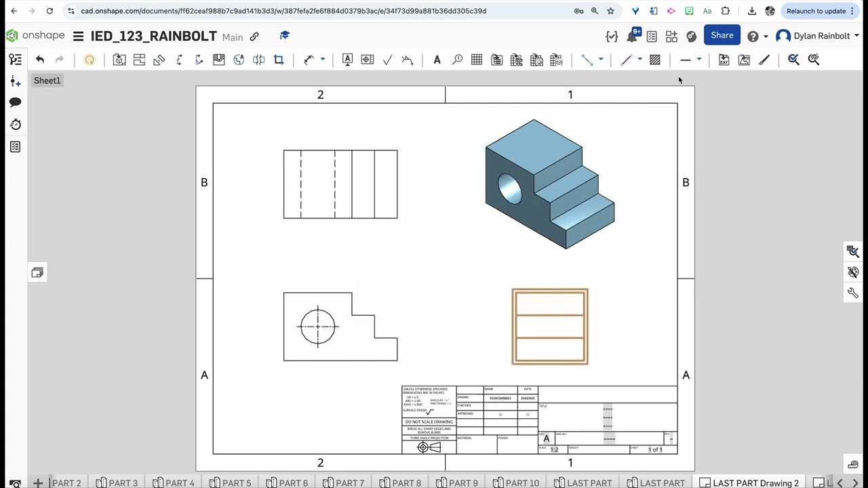Click the Insert view tool
The height and width of the screenshot is (488, 868).
[119, 60]
